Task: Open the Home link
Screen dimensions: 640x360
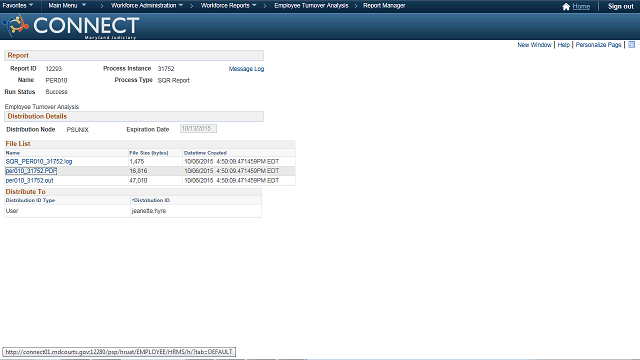Action: (x=581, y=7)
